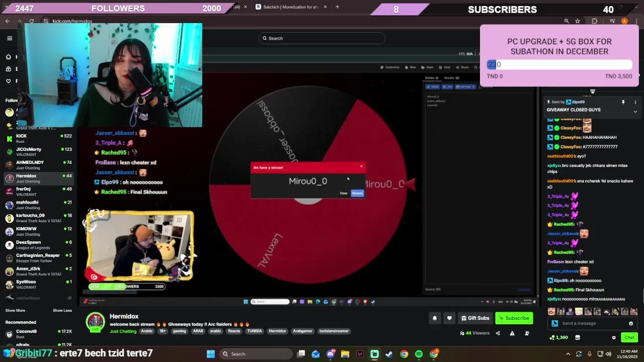Switch to Bakchich Monetization tab
Viewport: 644px width, 362px height.
(x=291, y=7)
